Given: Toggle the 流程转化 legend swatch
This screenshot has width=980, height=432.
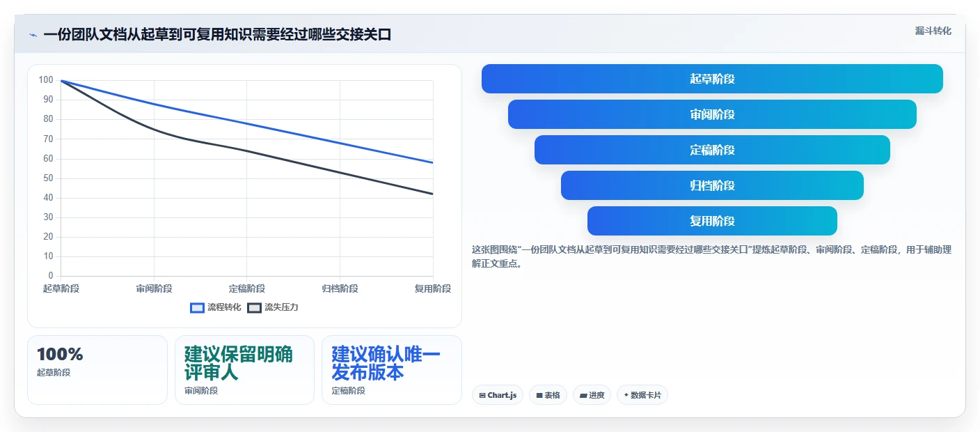Looking at the screenshot, I should [197, 307].
